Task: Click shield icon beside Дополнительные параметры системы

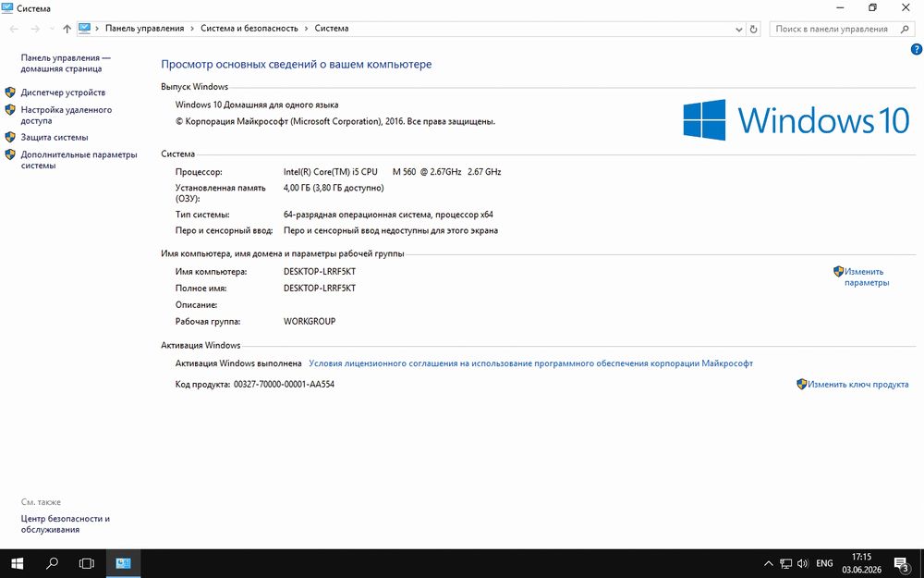Action: (x=10, y=154)
